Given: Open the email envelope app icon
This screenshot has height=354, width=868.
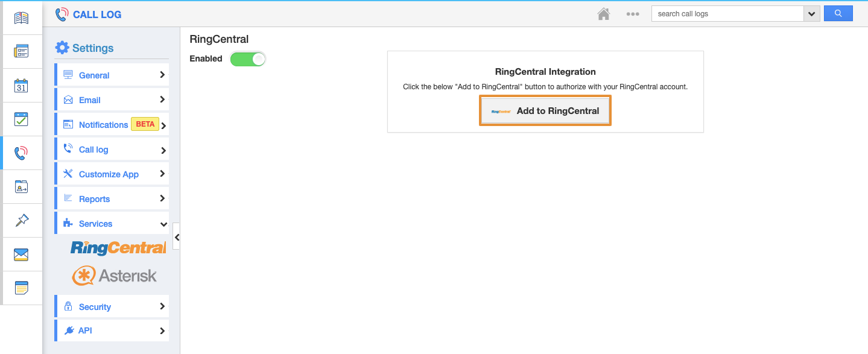Looking at the screenshot, I should point(21,254).
